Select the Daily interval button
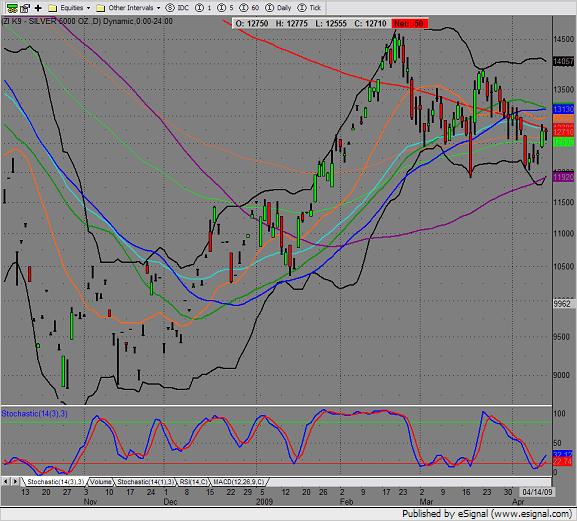The image size is (577, 521). pos(279,8)
